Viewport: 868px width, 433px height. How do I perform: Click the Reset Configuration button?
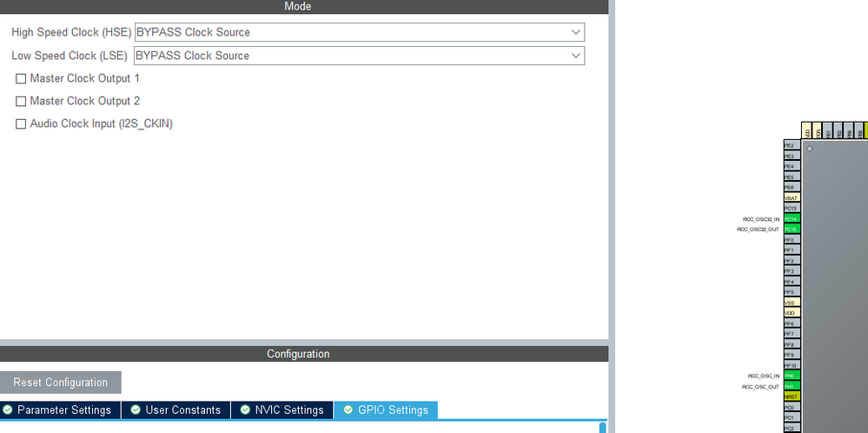pos(60,383)
